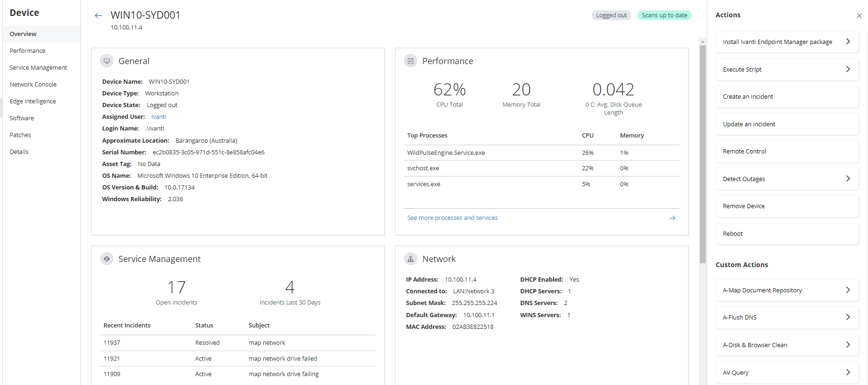
Task: Click the Subject column header
Action: (x=259, y=326)
